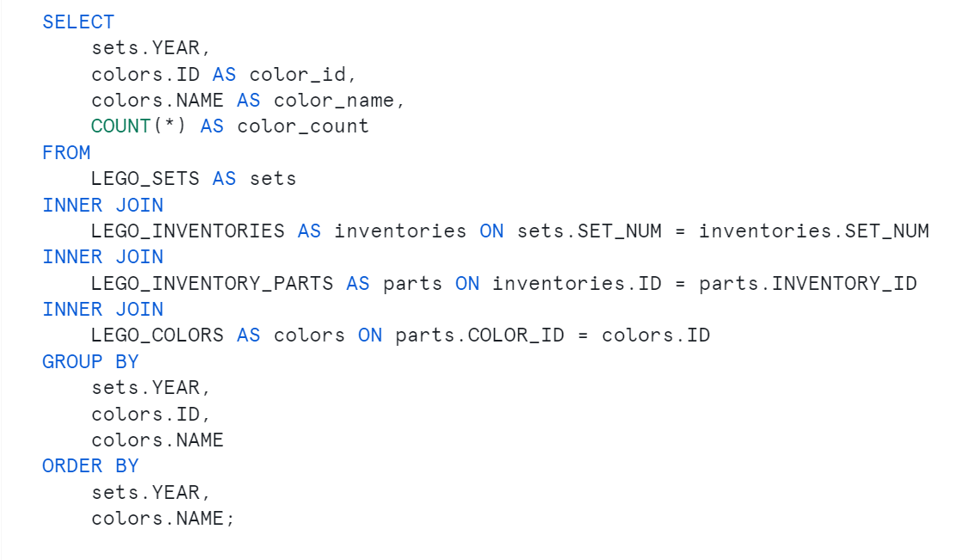Click the third INNER JOIN keyword

[x=102, y=309]
